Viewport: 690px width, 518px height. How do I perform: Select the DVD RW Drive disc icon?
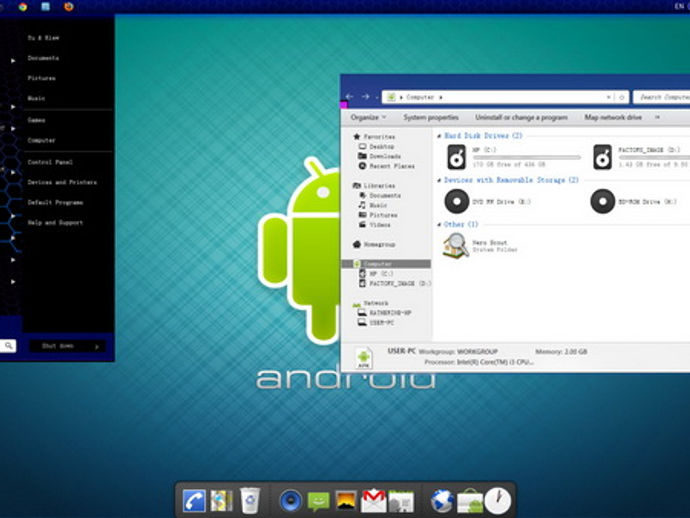457,201
